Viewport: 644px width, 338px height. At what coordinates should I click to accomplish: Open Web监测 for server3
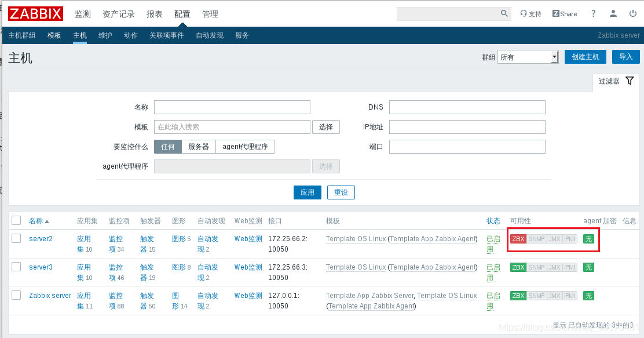pyautogui.click(x=248, y=267)
